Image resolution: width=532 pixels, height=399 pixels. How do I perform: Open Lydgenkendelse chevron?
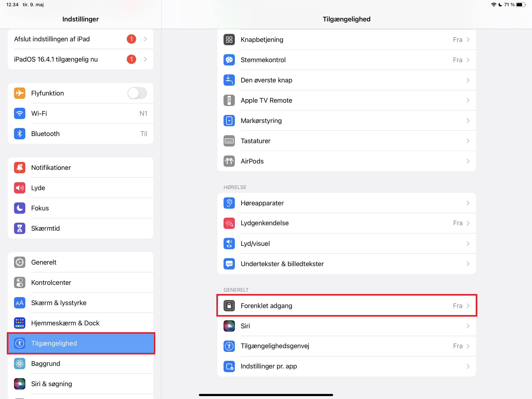[468, 223]
